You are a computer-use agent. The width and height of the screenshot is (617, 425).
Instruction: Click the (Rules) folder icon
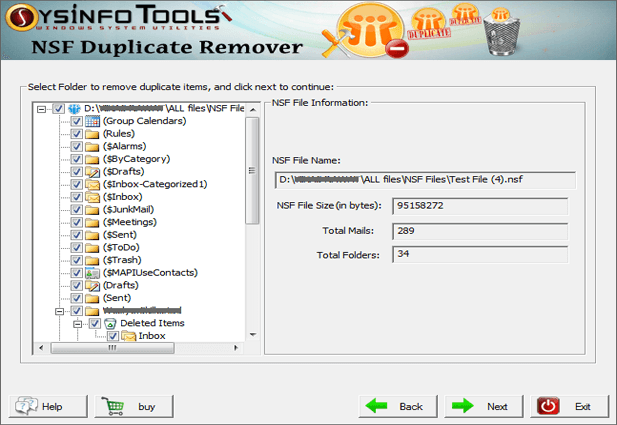pos(92,134)
